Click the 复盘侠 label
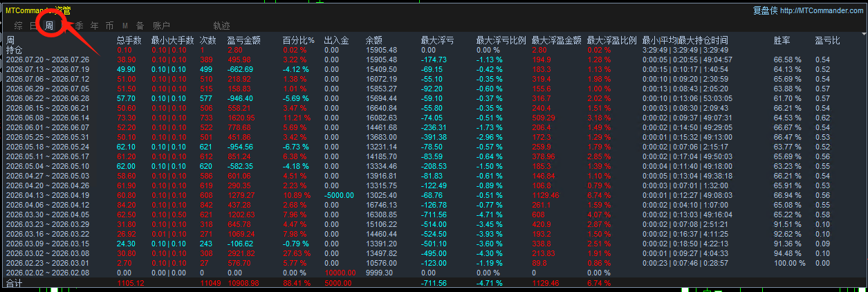The height and width of the screenshot is (292, 868). [x=765, y=10]
